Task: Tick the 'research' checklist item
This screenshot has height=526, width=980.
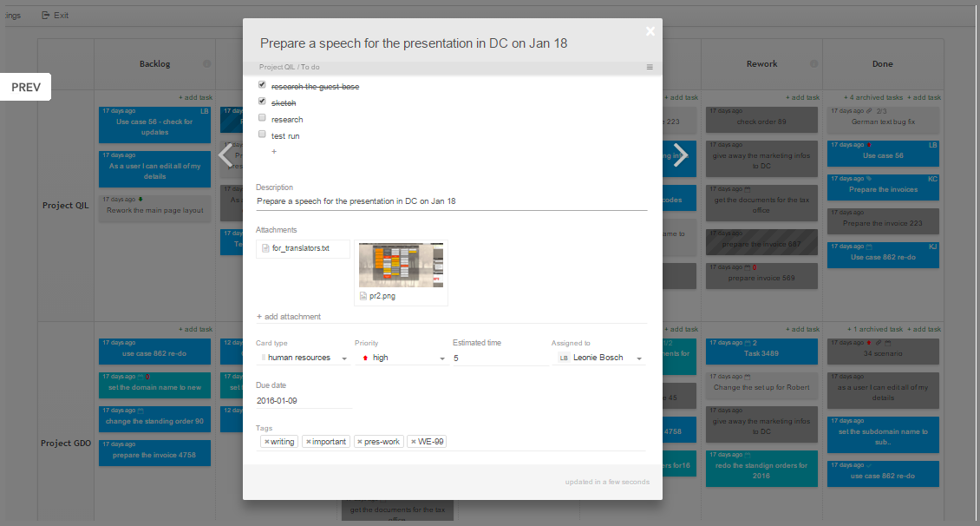Action: tap(262, 119)
